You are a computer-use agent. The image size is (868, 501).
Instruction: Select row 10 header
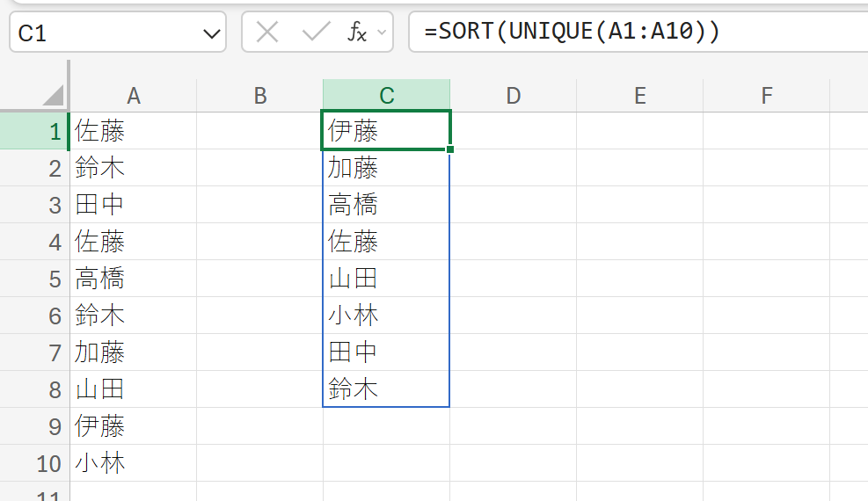(x=34, y=463)
